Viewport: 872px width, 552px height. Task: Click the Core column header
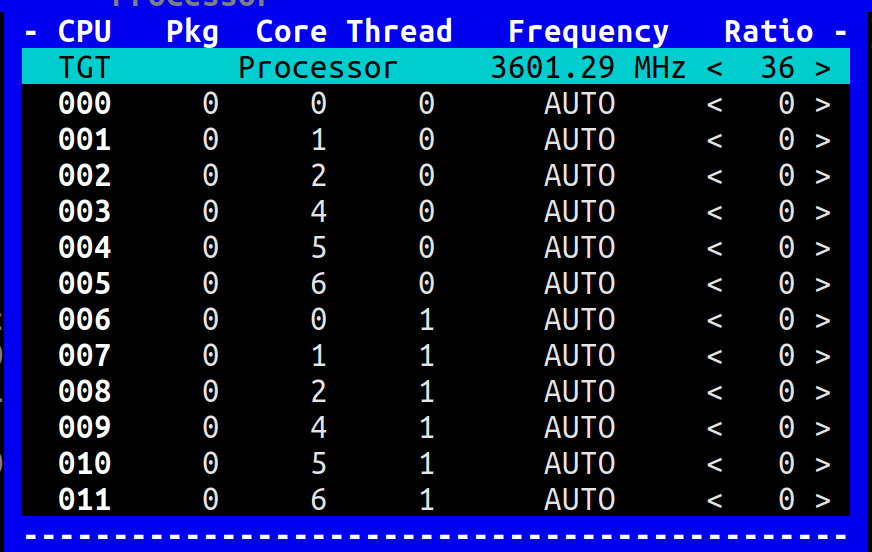click(291, 32)
